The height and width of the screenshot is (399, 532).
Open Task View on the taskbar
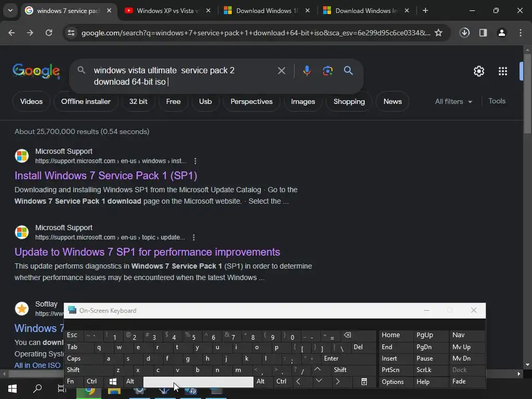click(61, 389)
